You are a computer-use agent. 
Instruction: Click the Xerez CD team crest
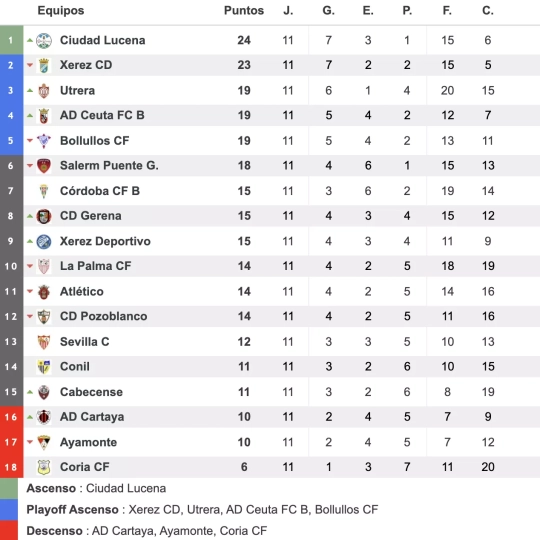click(x=44, y=65)
